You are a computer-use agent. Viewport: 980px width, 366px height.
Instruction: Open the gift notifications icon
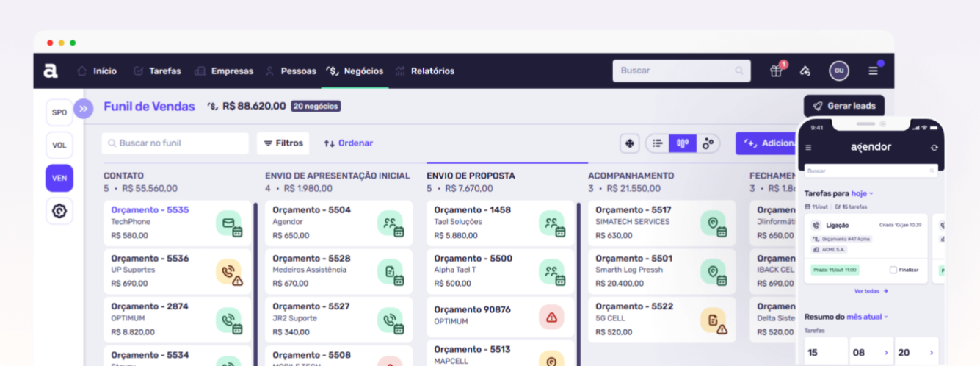pos(776,71)
